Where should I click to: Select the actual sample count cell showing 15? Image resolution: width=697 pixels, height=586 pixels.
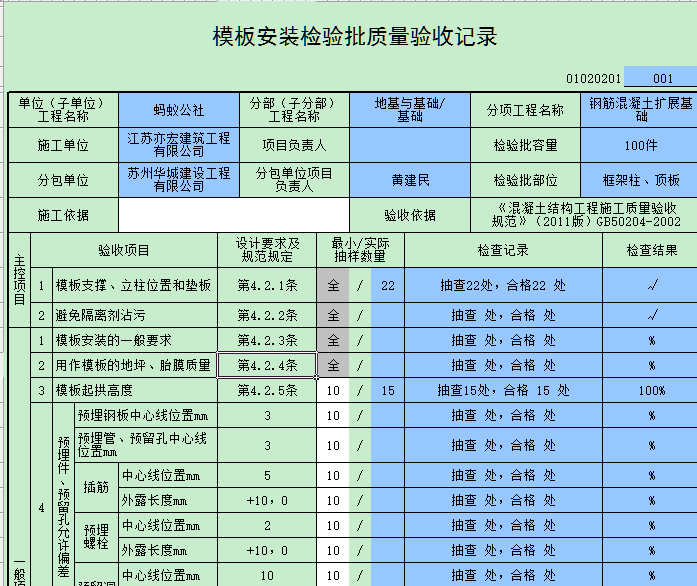coord(388,390)
